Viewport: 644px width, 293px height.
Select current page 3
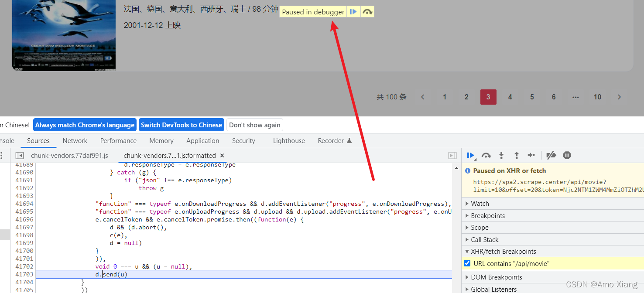[x=488, y=97]
